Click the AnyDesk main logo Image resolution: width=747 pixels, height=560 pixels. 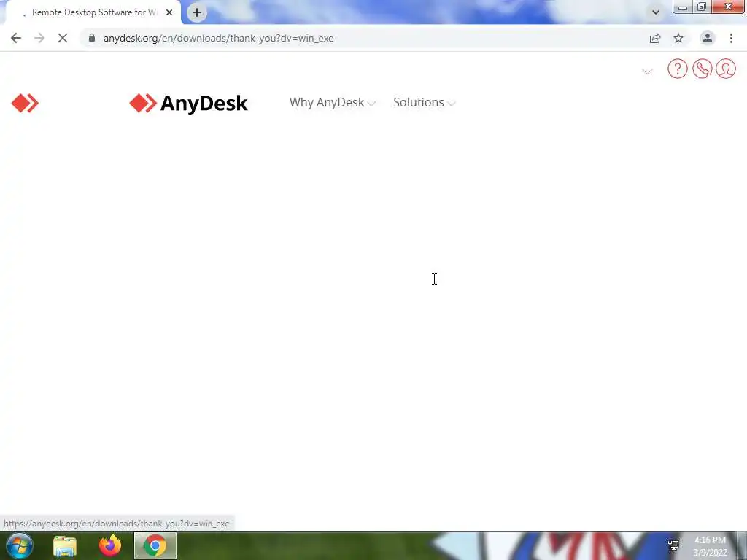(189, 104)
